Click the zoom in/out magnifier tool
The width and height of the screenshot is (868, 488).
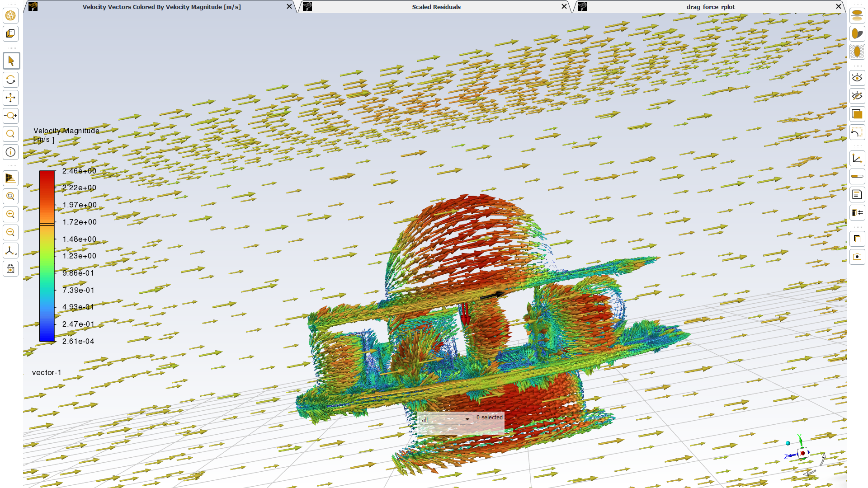coord(11,116)
